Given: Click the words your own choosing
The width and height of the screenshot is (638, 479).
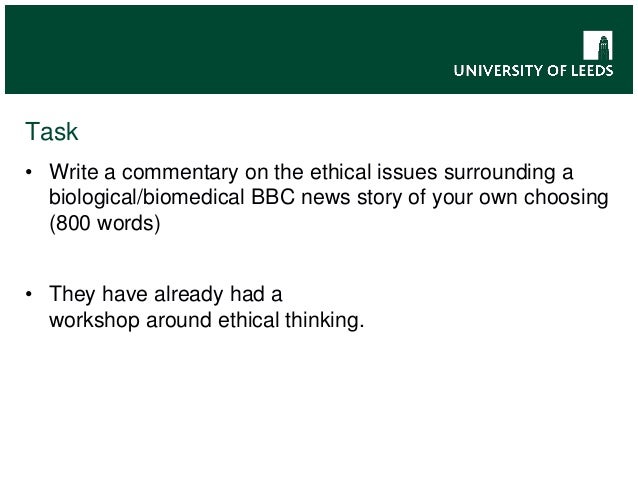Looking at the screenshot, I should coord(520,198).
